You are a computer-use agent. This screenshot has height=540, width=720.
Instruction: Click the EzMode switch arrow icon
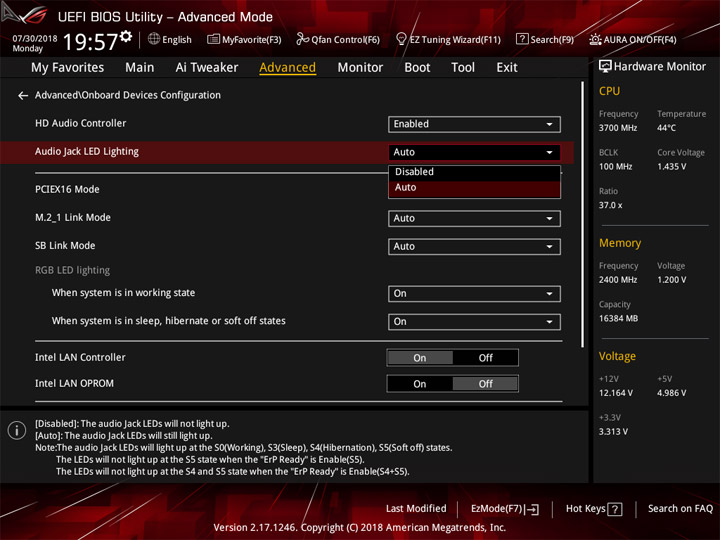tap(533, 509)
